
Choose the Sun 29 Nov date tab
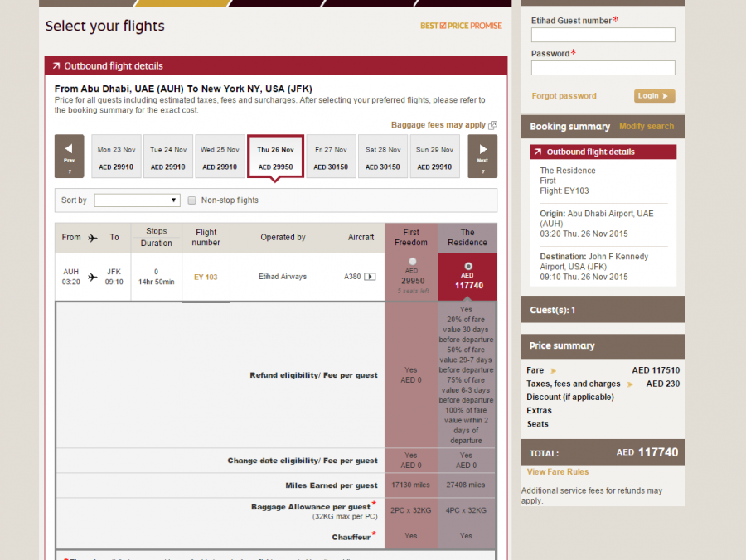click(x=434, y=157)
